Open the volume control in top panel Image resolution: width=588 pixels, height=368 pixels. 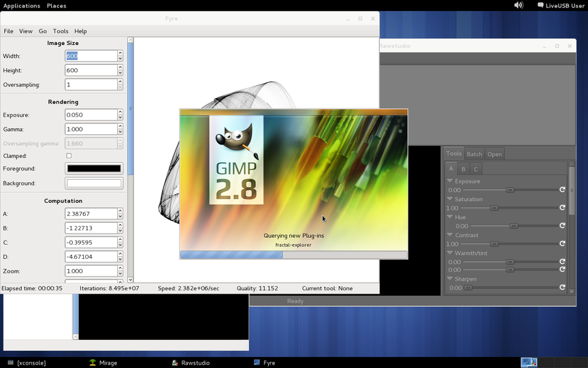point(519,5)
